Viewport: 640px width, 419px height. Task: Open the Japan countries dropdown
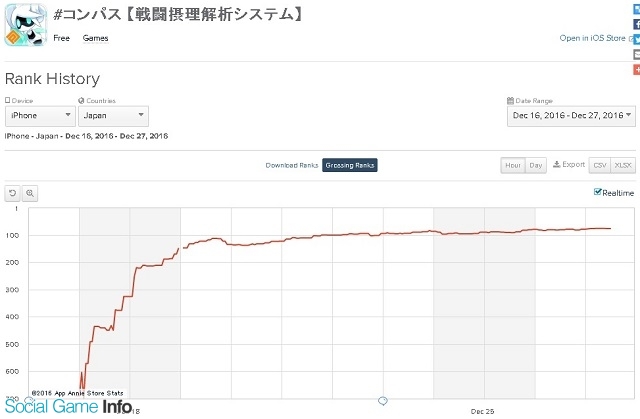pos(113,116)
